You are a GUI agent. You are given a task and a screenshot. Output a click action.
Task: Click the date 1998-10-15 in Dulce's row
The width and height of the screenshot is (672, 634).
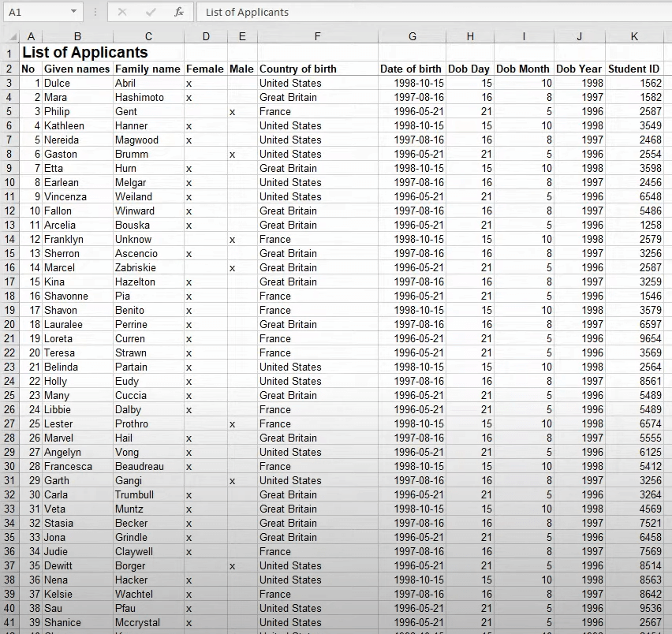point(412,83)
